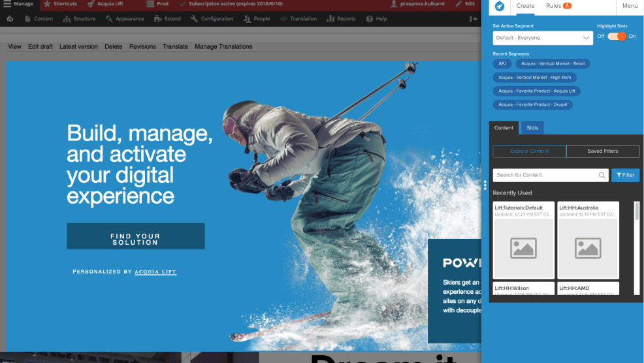This screenshot has height=363, width=644.
Task: Click the search magnifier icon in content search
Action: click(602, 175)
